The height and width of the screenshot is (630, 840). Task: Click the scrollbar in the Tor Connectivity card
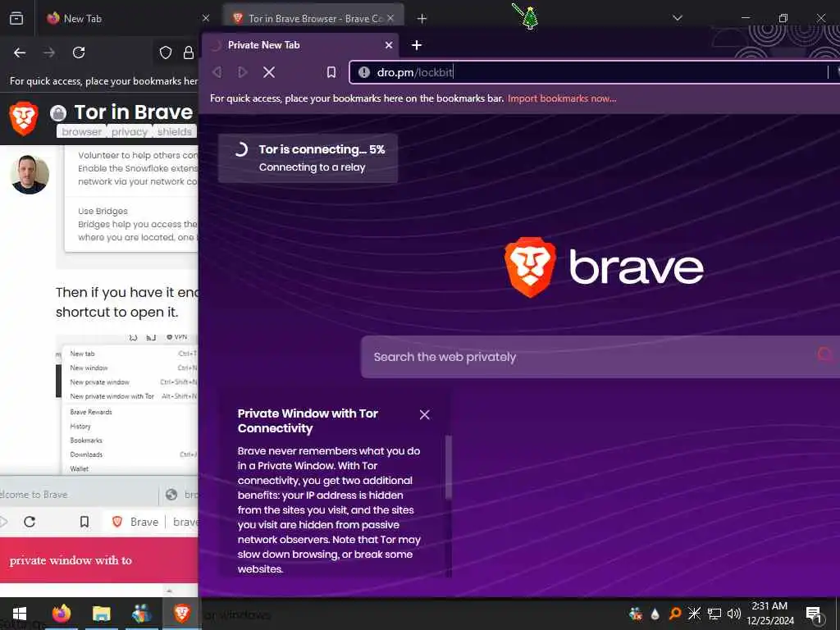pos(449,467)
